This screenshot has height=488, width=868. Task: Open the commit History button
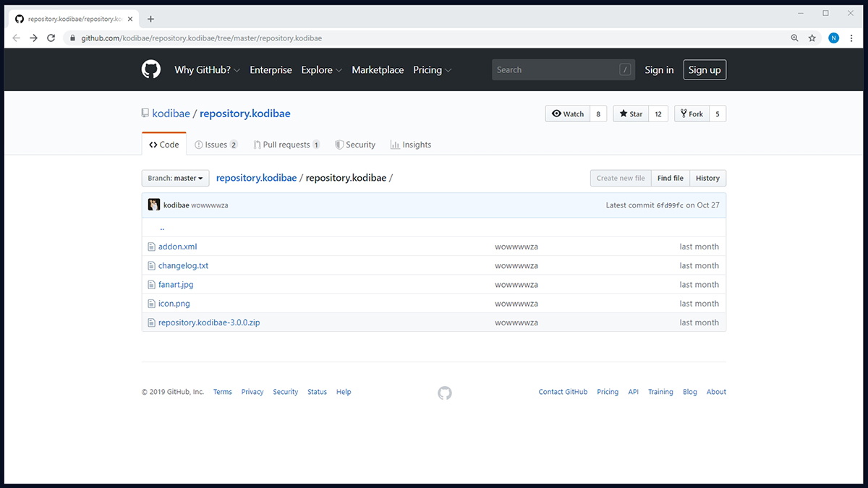click(x=707, y=178)
